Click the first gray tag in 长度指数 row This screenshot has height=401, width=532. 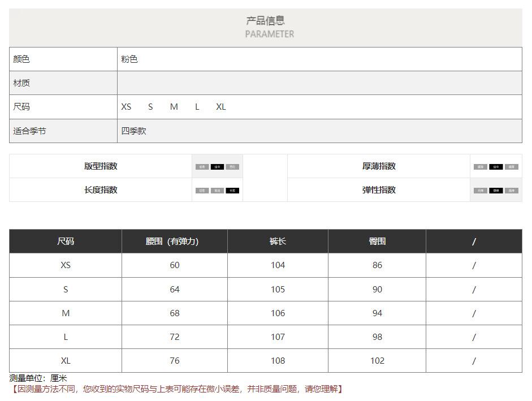(x=202, y=191)
